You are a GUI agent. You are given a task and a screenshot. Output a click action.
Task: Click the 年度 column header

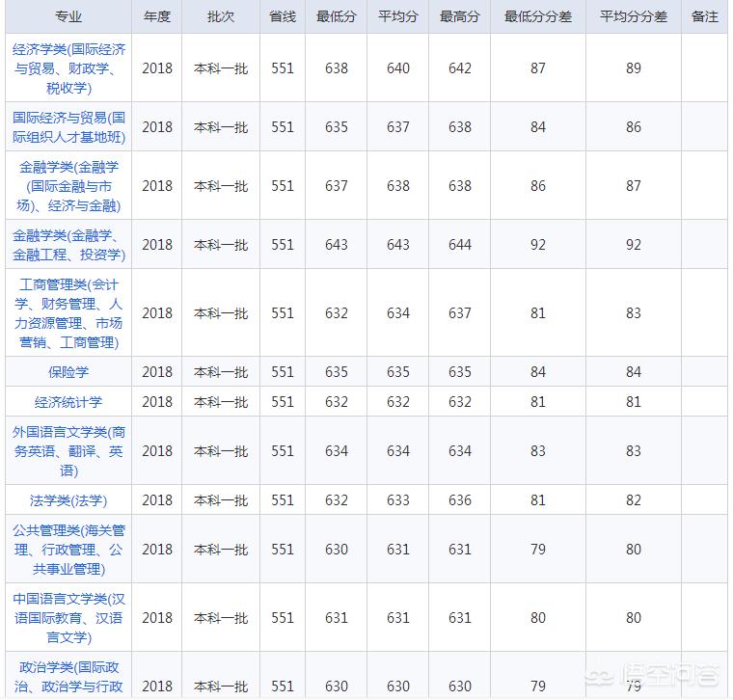pyautogui.click(x=157, y=16)
